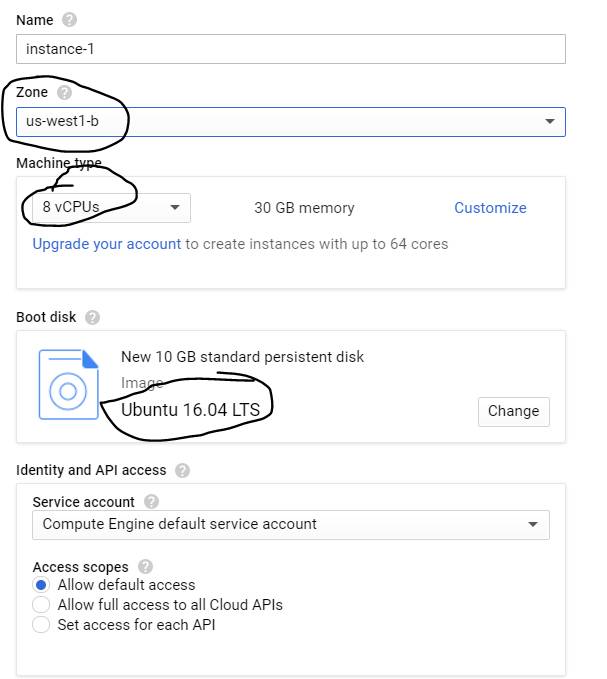Click the Service account help icon
Screen dimensions: 607x679
(x=151, y=502)
